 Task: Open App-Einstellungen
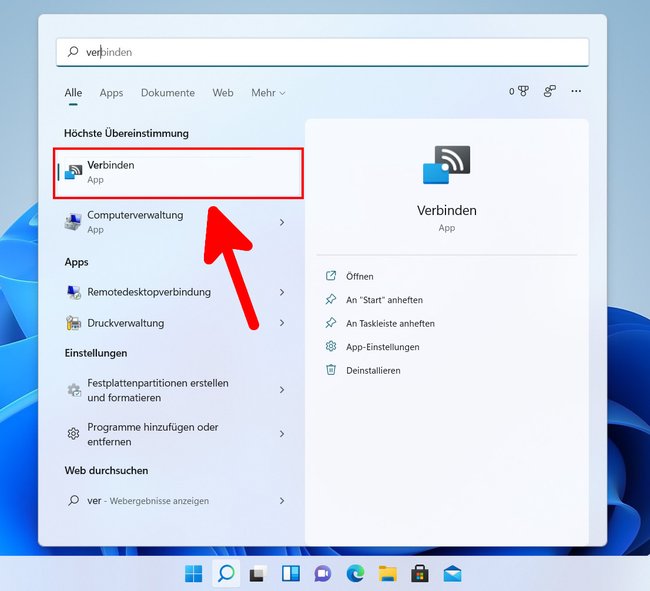tap(383, 347)
